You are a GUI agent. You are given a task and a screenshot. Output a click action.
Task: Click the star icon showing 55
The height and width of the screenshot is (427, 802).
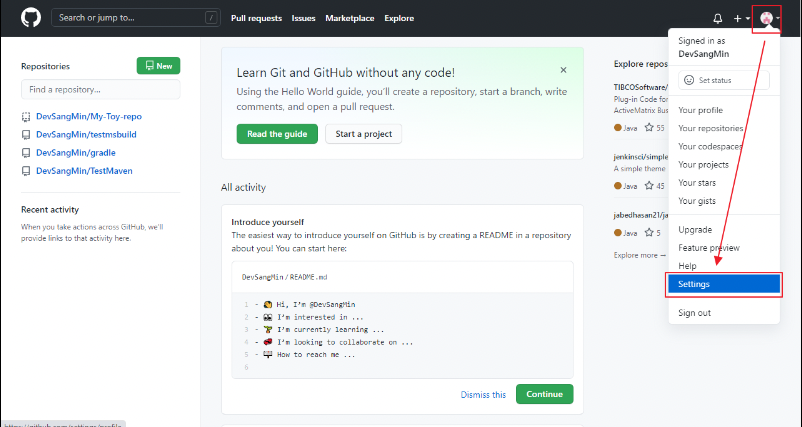(649, 127)
